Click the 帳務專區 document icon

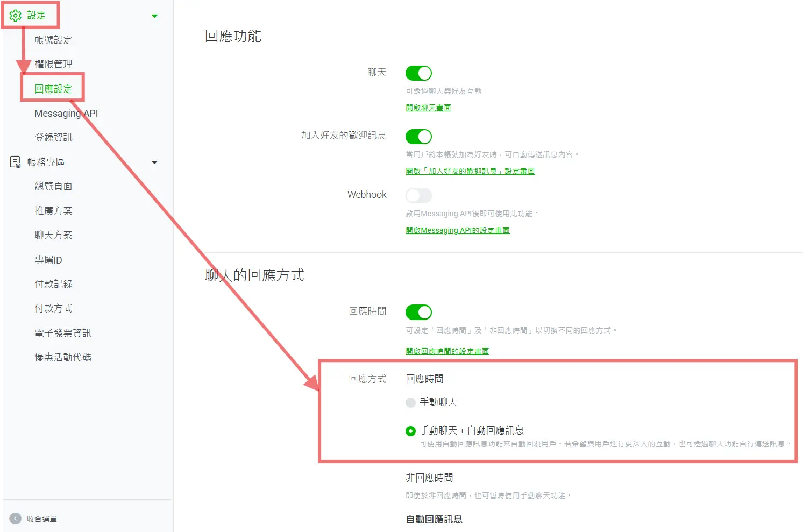pos(15,161)
